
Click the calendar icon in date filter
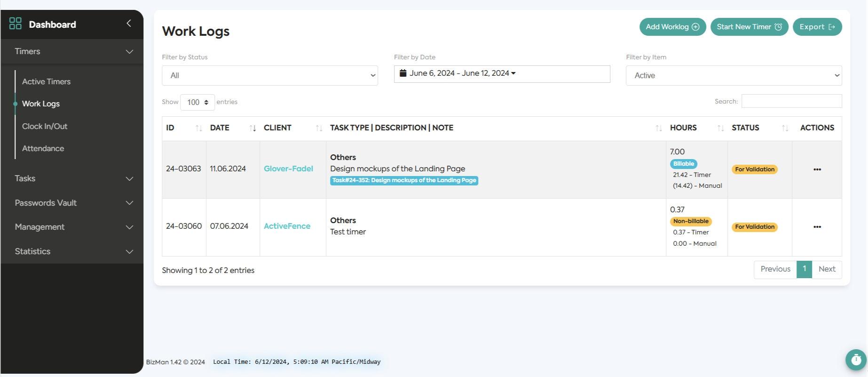403,73
